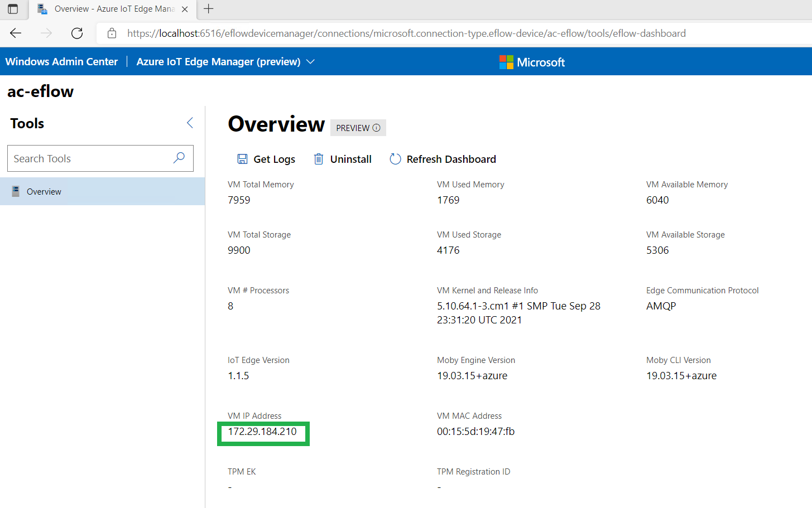Screen dimensions: 812x508
Task: View site information via the lock icon
Action: [112, 33]
